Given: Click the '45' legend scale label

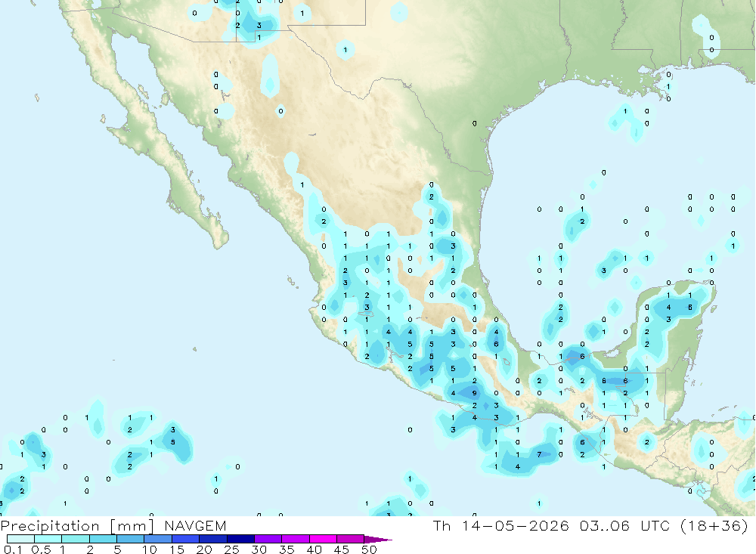Looking at the screenshot, I should 342,549.
